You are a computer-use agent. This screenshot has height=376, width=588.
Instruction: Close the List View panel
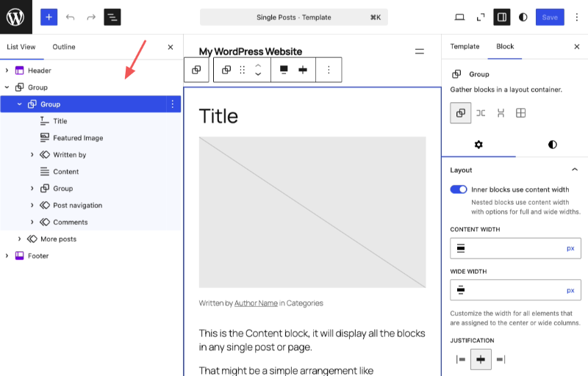pyautogui.click(x=171, y=47)
